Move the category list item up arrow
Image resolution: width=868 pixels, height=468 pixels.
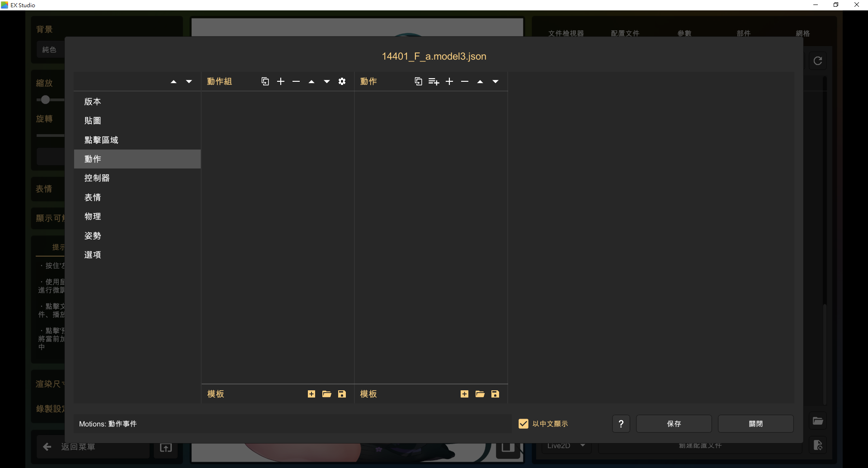pos(174,81)
